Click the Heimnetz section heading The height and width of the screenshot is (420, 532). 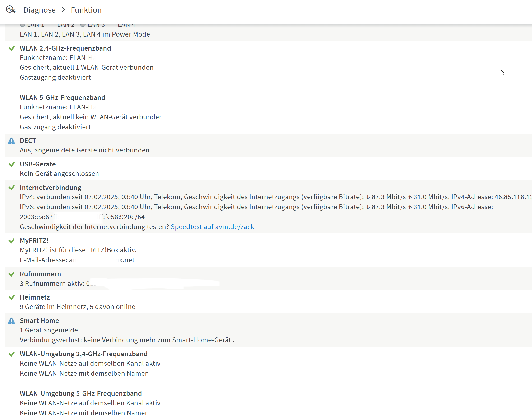35,297
